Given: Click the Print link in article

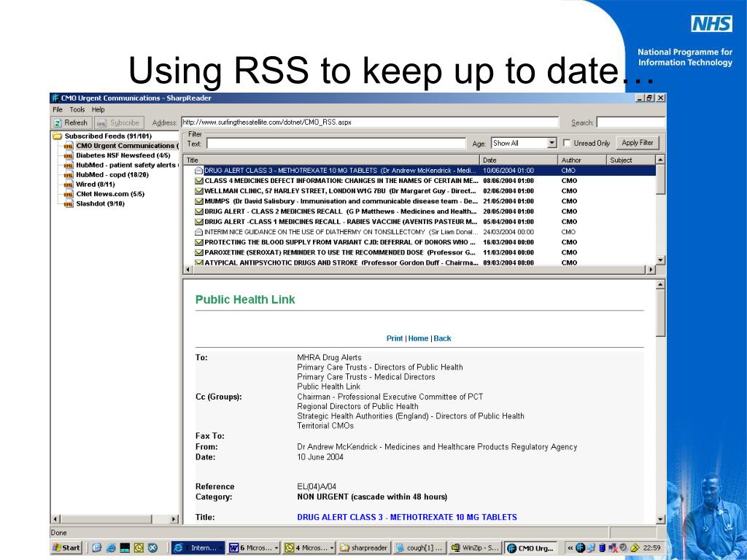Looking at the screenshot, I should point(394,338).
